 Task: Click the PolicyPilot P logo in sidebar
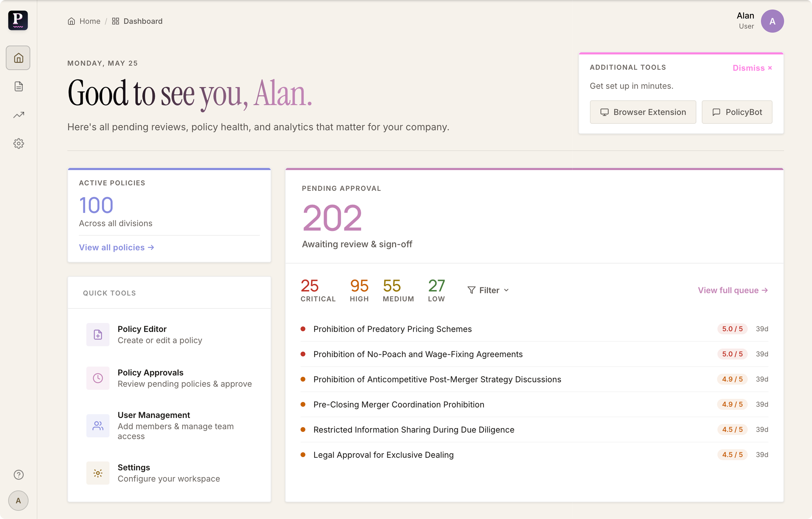pyautogui.click(x=18, y=20)
